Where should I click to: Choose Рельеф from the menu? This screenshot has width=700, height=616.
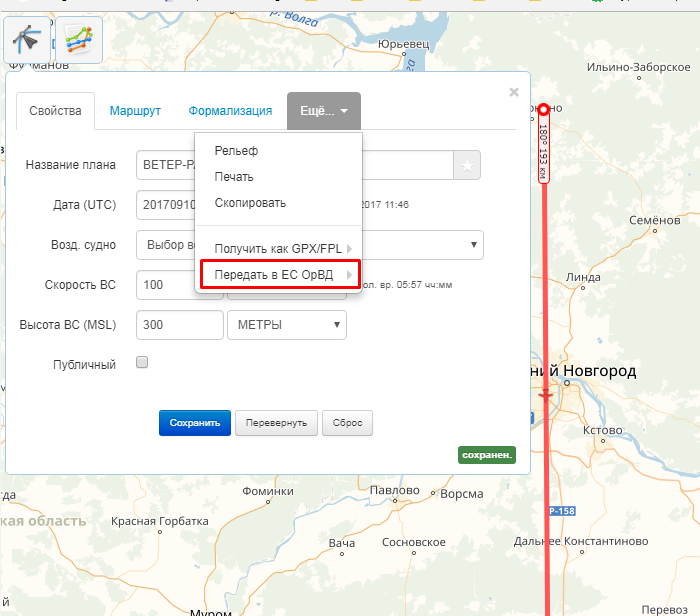click(236, 151)
